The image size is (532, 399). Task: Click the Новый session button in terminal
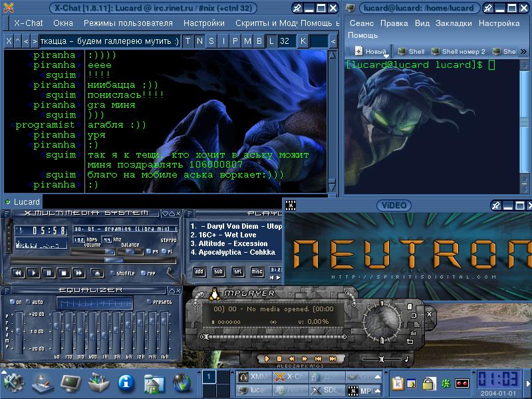(x=370, y=51)
